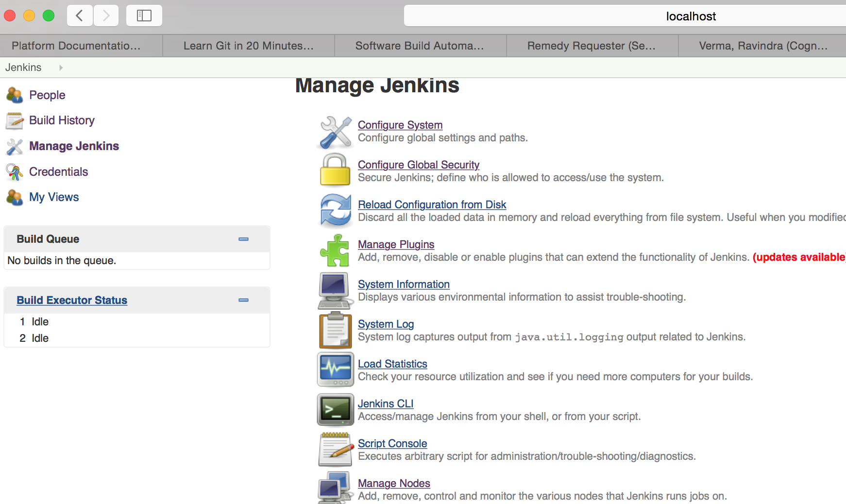
Task: Click the Configure System wrench and screwdriver icon
Action: coord(336,132)
